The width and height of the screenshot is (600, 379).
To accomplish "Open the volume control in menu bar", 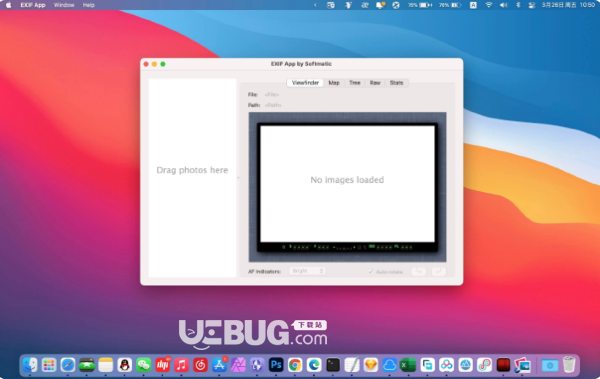I will (x=504, y=5).
